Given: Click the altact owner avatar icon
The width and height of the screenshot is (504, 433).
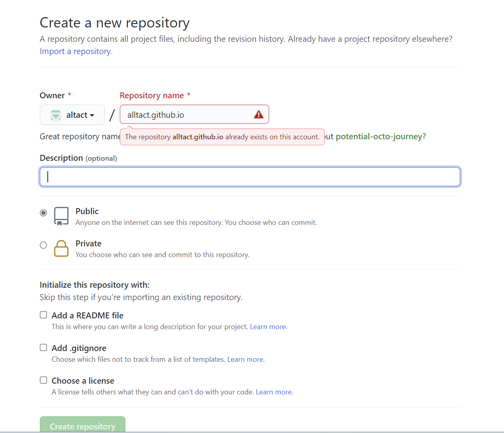Looking at the screenshot, I should (x=56, y=115).
